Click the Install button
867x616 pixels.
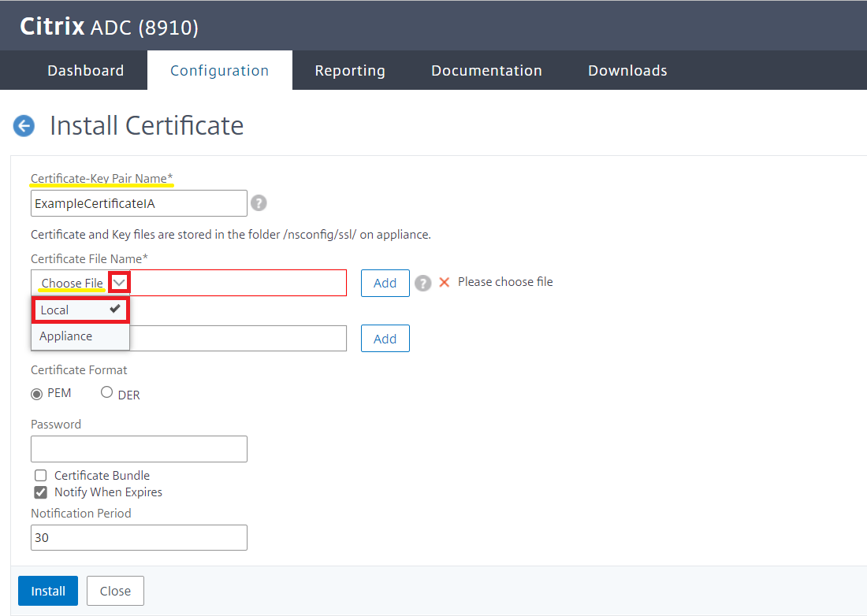(48, 591)
